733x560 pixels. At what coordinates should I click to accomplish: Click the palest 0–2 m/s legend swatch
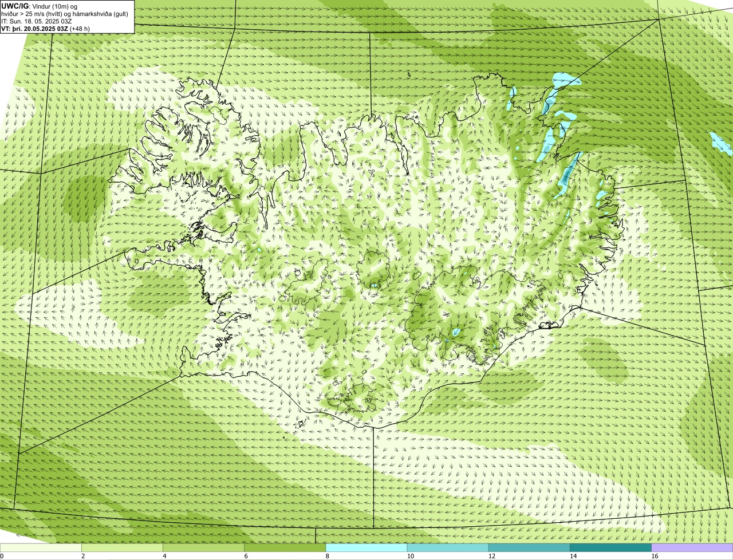point(41,547)
